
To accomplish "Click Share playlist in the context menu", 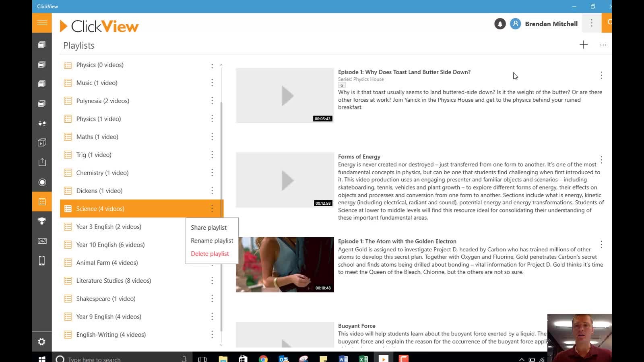I will click(x=208, y=228).
